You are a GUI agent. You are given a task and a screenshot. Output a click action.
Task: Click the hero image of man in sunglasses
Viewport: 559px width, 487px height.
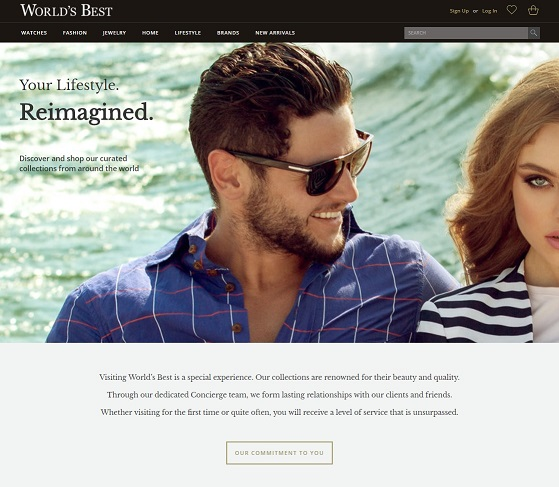tap(250, 193)
